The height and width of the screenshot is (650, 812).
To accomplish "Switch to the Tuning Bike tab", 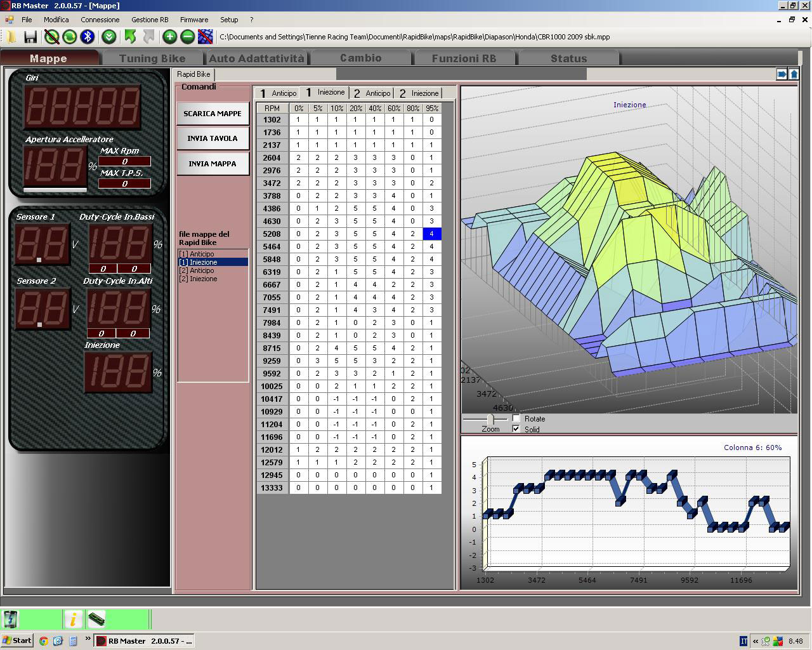I will point(152,58).
